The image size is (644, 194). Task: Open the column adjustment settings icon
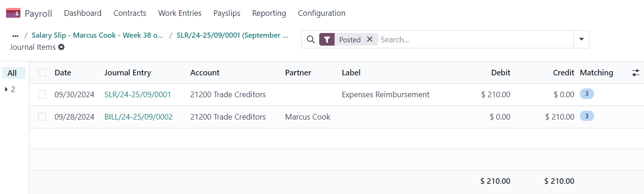(636, 73)
